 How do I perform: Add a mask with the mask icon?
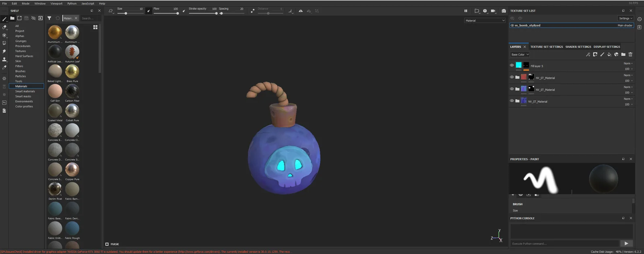(595, 54)
